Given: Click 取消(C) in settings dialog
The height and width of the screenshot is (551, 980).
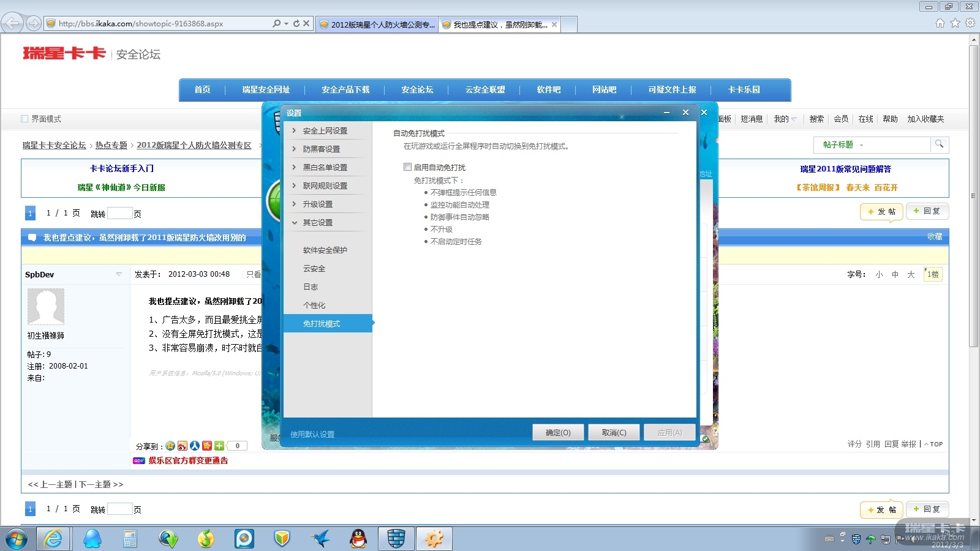Looking at the screenshot, I should (614, 432).
